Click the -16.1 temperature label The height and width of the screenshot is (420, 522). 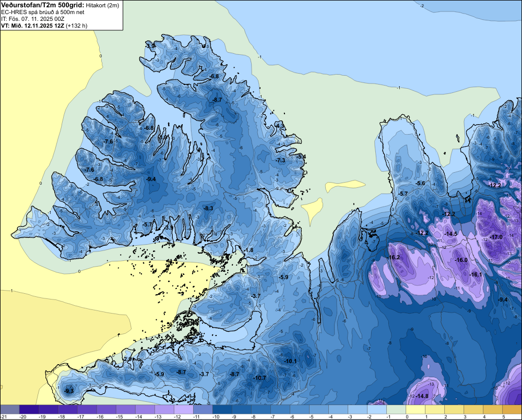click(476, 274)
